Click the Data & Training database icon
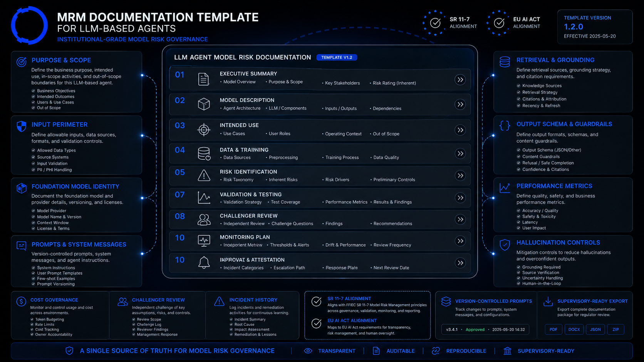 204,153
